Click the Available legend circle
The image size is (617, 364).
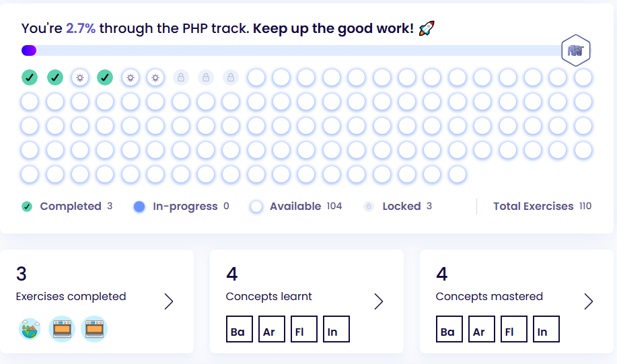(x=256, y=207)
